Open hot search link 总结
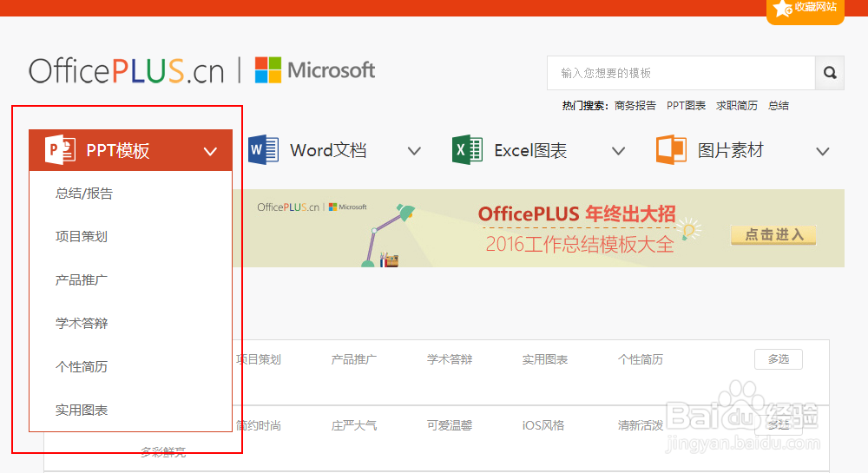The width and height of the screenshot is (868, 473). coord(779,105)
